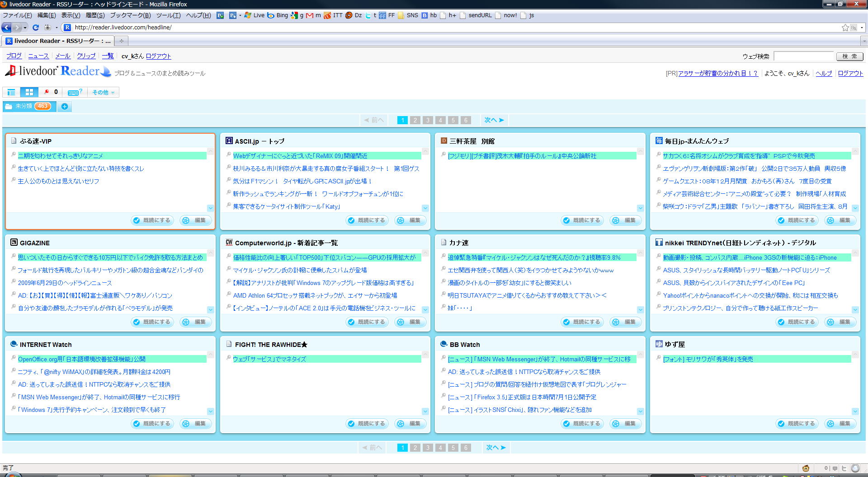Click the livedoor Reader logo

tap(58, 71)
